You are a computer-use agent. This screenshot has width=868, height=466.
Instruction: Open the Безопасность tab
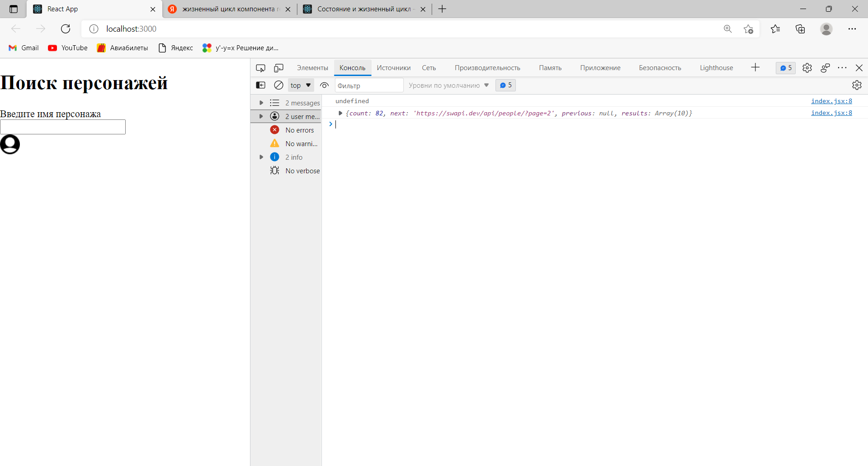(660, 68)
